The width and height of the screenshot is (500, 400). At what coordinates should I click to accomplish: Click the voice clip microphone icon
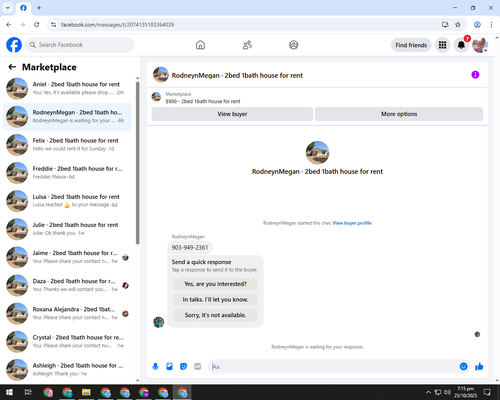tap(155, 367)
